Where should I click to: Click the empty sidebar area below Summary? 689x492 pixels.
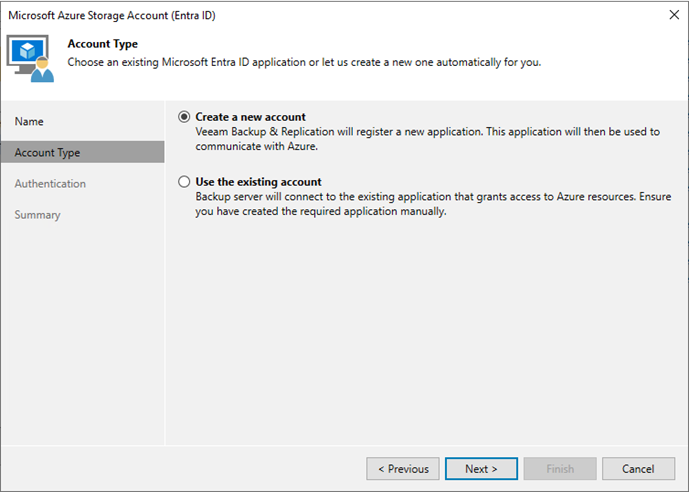click(x=82, y=330)
